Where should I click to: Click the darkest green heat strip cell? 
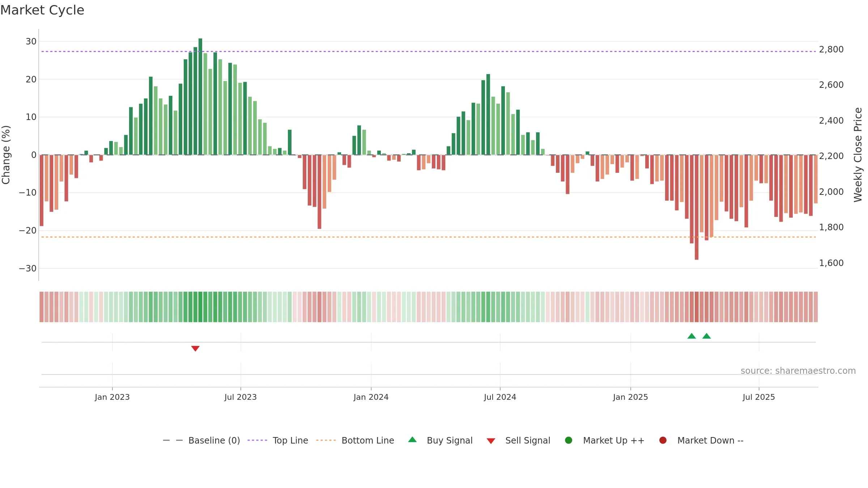point(200,307)
